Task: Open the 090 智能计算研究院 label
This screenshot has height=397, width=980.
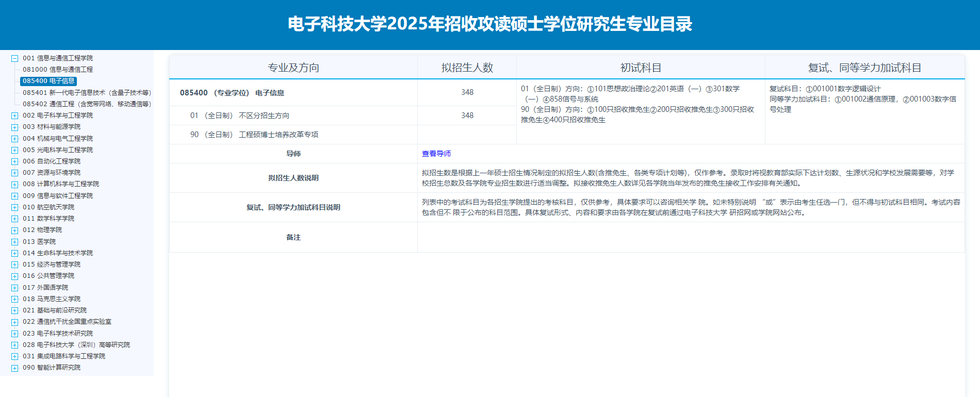Action: coord(52,368)
